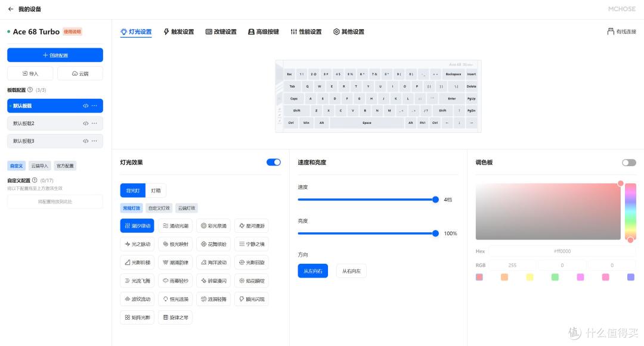Select the 默认板载3 profile

55,141
